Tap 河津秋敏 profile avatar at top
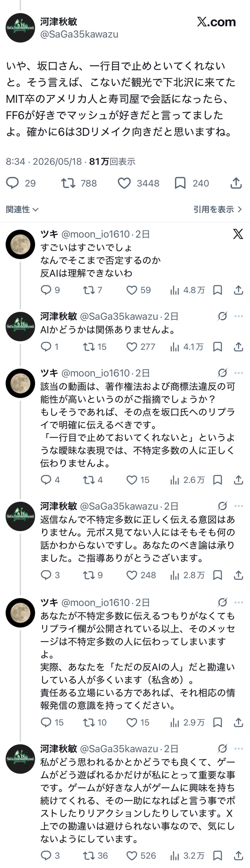Screen dimensions: 250x868 21,28
